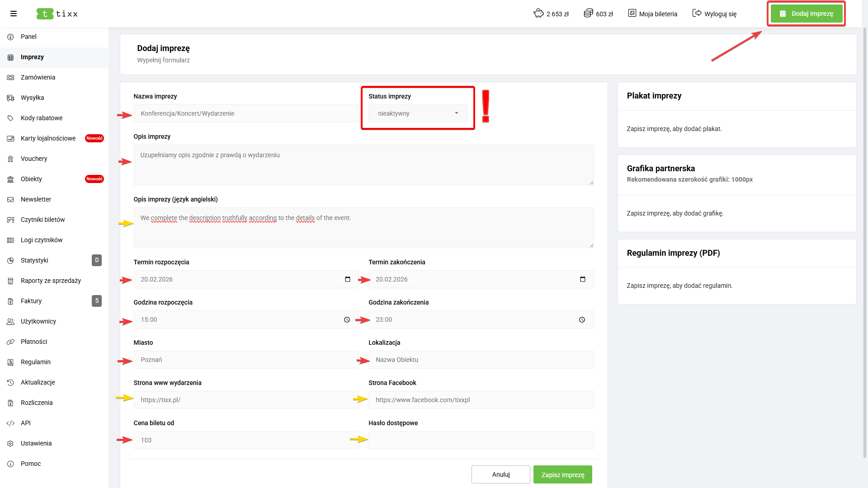Open Kody rabatowe in sidebar
Viewport: 868px width, 488px height.
(42, 118)
